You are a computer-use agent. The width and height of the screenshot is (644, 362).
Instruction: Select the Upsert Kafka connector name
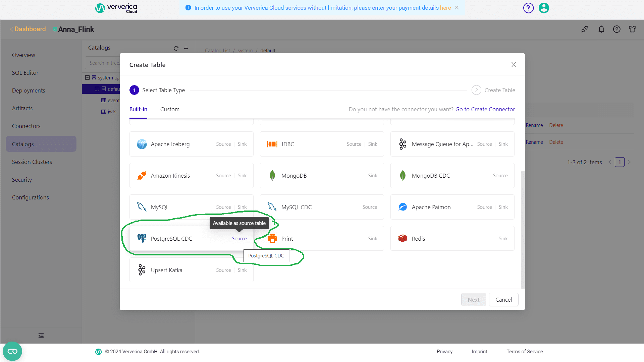167,270
